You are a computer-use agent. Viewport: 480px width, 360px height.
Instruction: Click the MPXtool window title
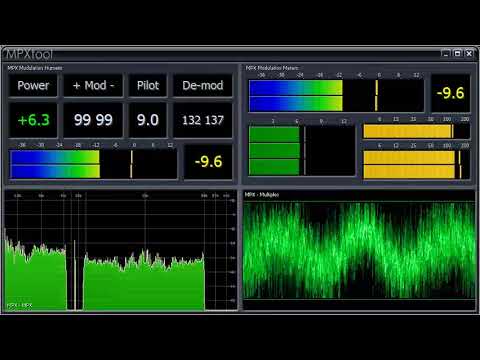29,54
